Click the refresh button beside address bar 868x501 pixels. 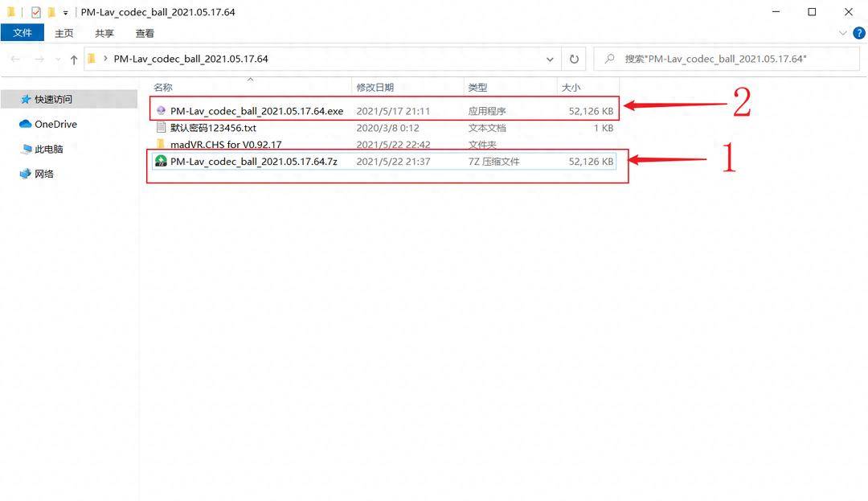(x=574, y=59)
